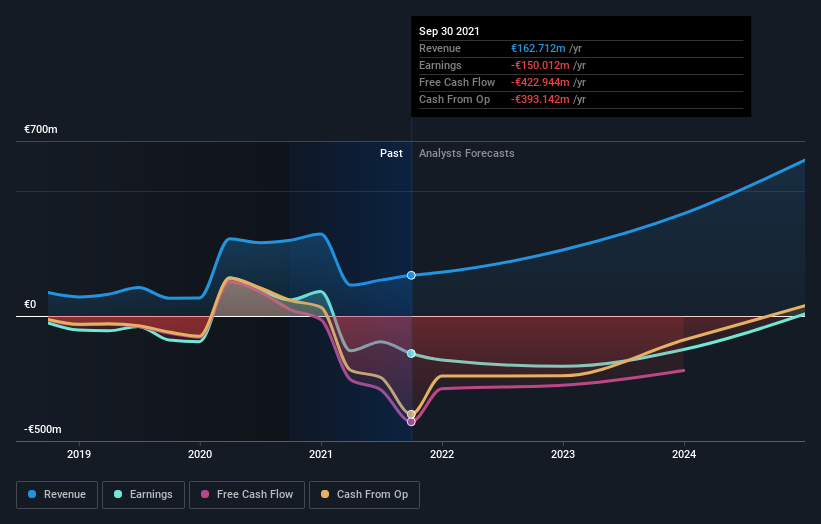Image resolution: width=821 pixels, height=524 pixels.
Task: Click the Analysts Forecasts label
Action: [467, 153]
